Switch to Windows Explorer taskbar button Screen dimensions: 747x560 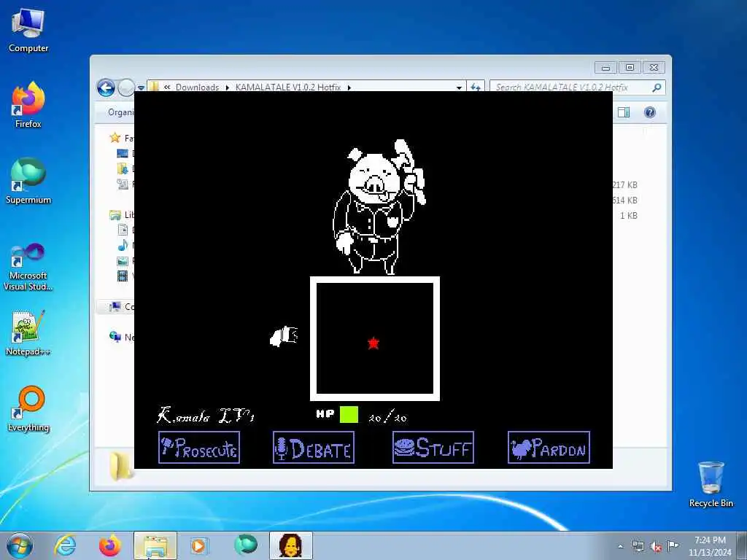tap(155, 545)
